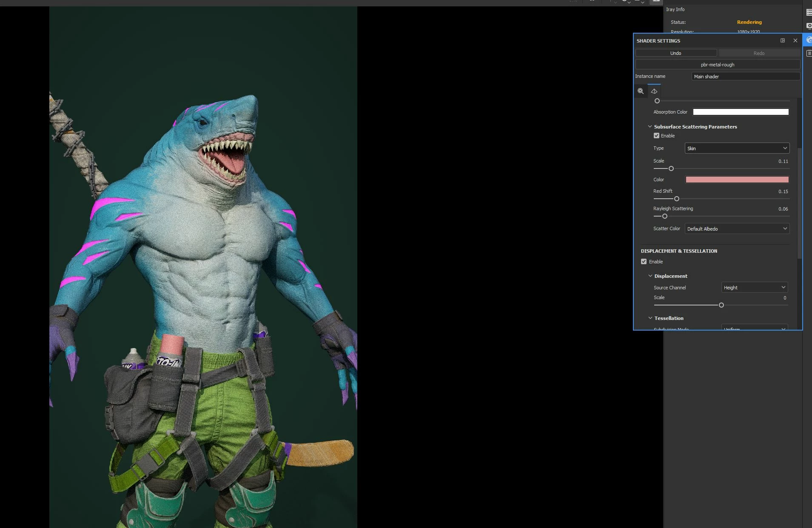Click the Iray Info panel title

(675, 9)
